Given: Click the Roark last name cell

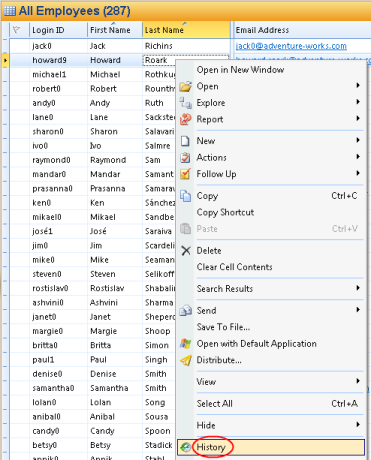Looking at the screenshot, I should tap(159, 60).
